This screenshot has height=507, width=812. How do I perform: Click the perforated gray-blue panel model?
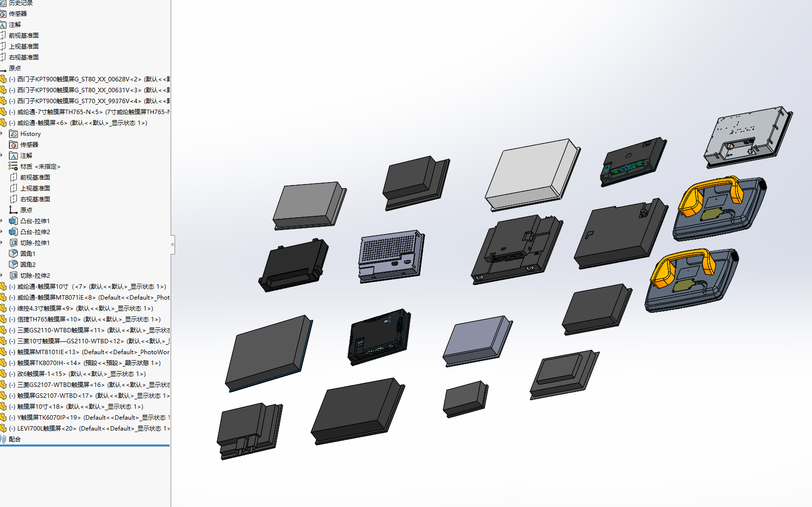(391, 256)
